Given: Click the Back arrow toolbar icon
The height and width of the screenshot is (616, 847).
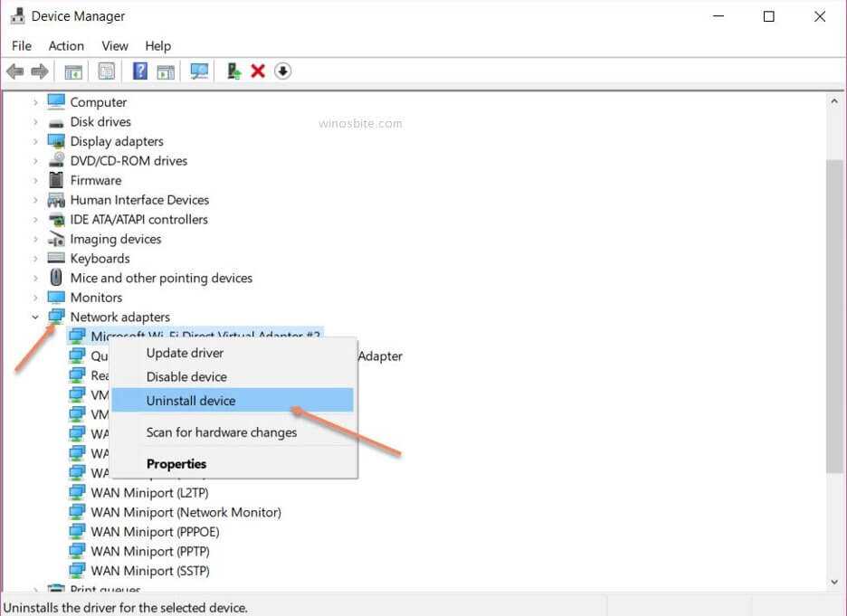Looking at the screenshot, I should pos(14,71).
